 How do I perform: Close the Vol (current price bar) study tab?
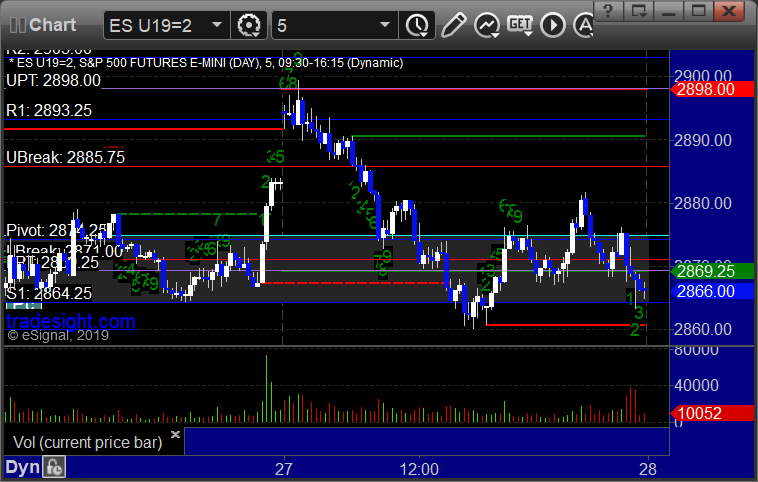175,434
